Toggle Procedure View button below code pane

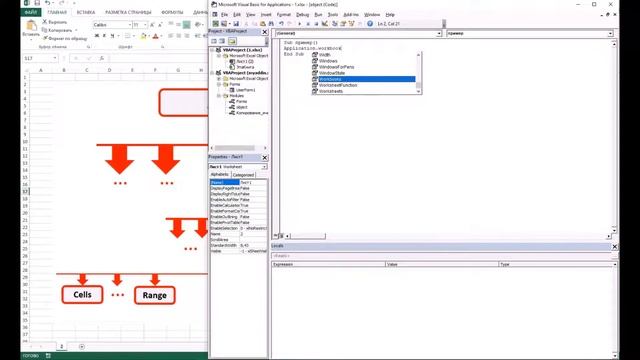(x=276, y=236)
